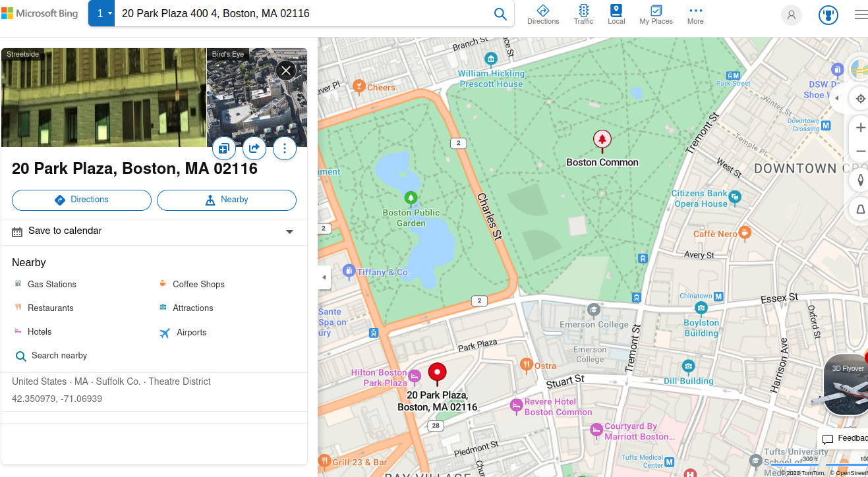Click the Chinatown subway station icon
Viewport: 868px width, 477px height.
point(718,296)
